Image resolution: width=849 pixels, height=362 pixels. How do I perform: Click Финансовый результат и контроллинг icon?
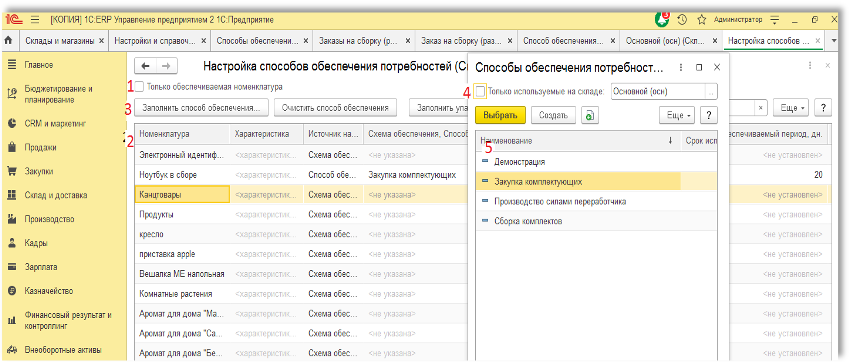click(12, 320)
